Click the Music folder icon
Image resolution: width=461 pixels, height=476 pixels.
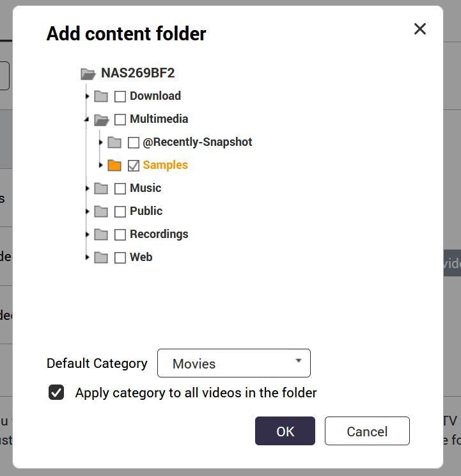click(x=101, y=189)
